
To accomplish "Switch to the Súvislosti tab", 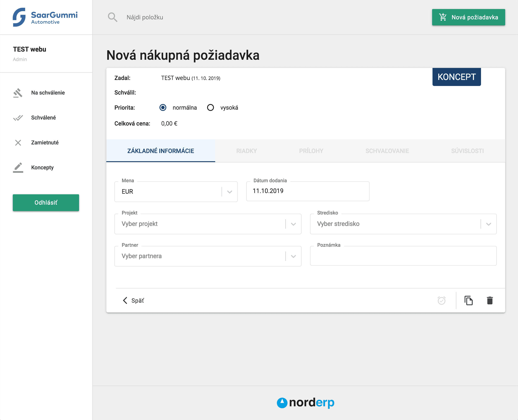I will [x=467, y=151].
